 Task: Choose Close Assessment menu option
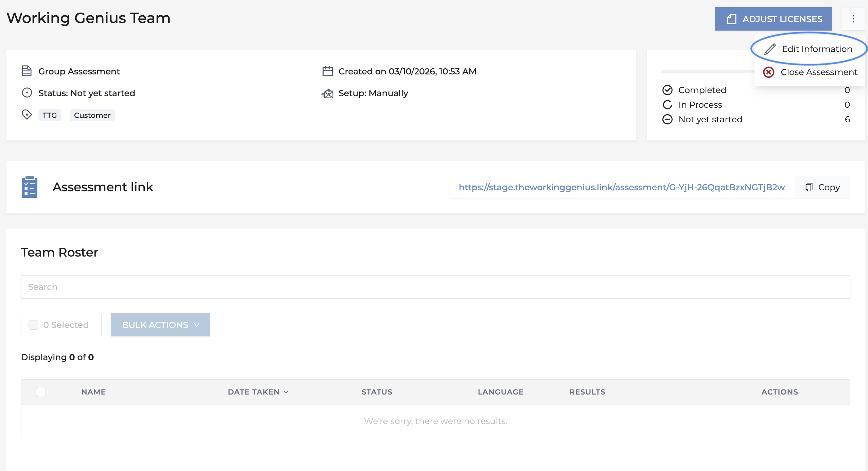[819, 72]
